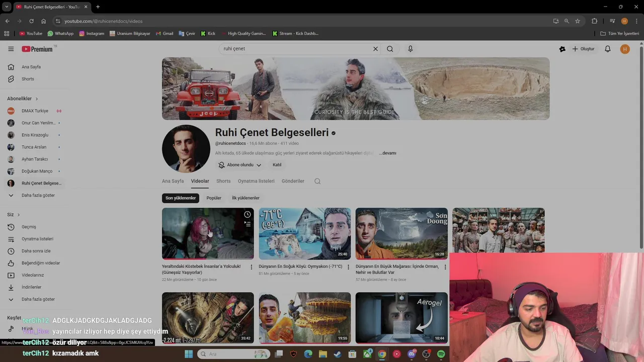Open the Xbox app from the taskbar

click(x=367, y=354)
